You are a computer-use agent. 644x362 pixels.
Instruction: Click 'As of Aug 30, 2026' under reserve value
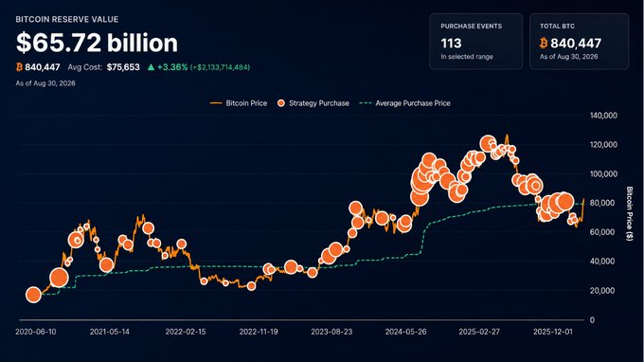(x=45, y=83)
